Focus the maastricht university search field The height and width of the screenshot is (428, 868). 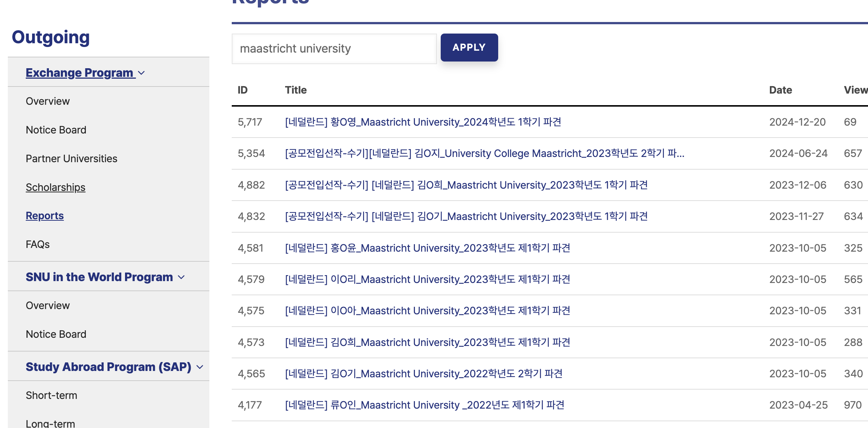(334, 49)
